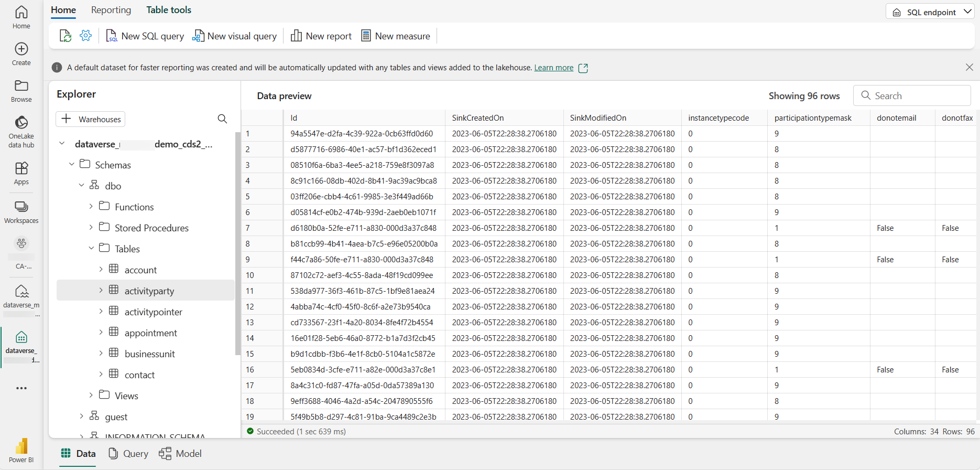The height and width of the screenshot is (470, 980).
Task: Expand the activityparty table node
Action: click(101, 290)
